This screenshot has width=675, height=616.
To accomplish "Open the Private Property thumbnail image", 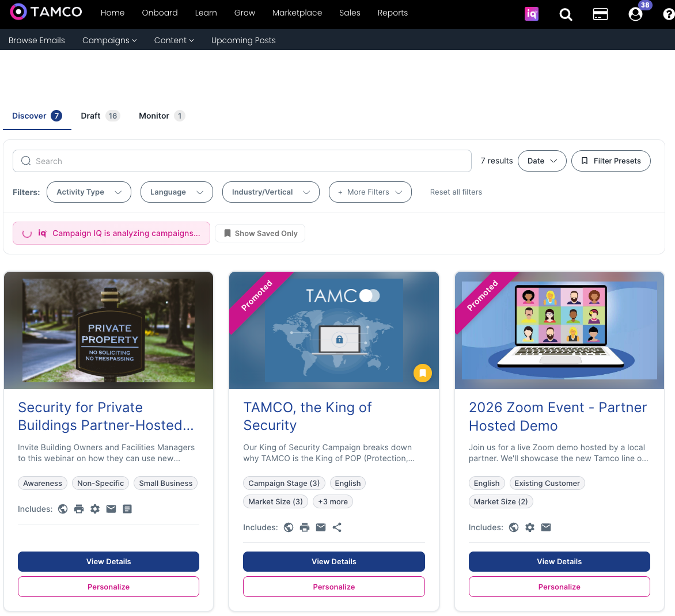I will (108, 330).
